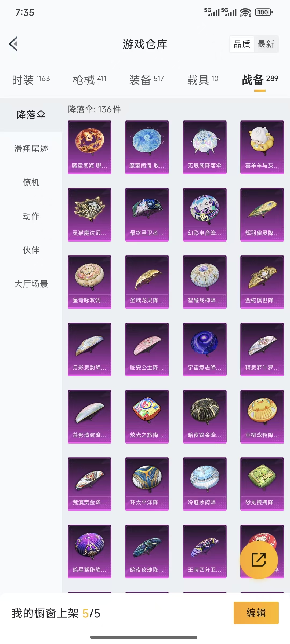Screen dimensions: 290x644
Task: Select the 喜羊羊与灰... parachute icon
Action: tap(262, 147)
